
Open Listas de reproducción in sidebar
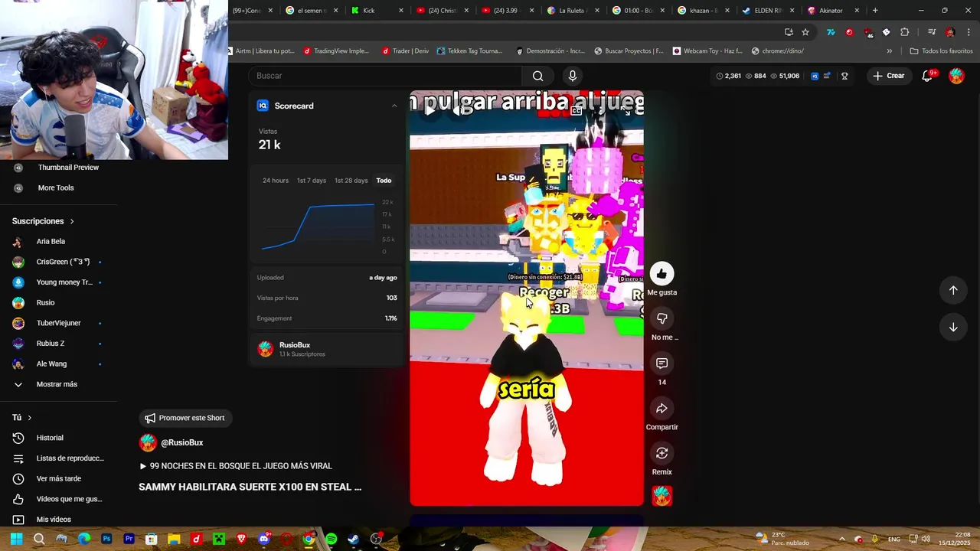[57, 458]
